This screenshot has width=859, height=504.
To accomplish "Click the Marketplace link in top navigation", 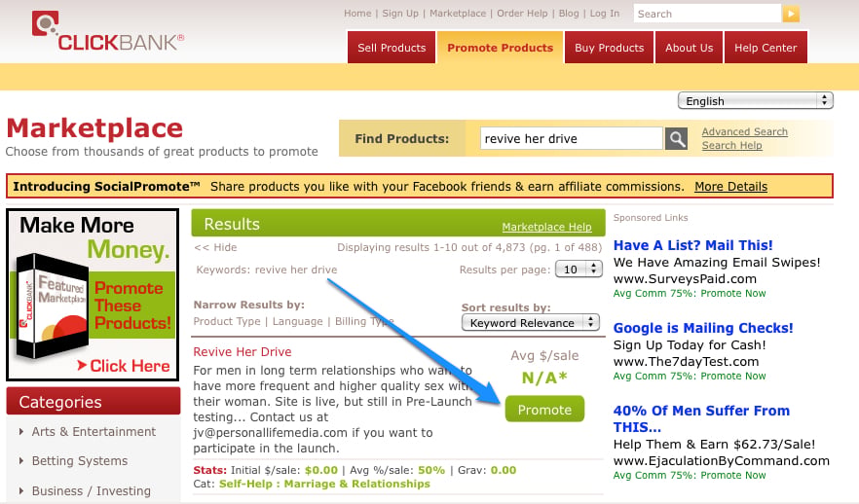I will pyautogui.click(x=458, y=13).
